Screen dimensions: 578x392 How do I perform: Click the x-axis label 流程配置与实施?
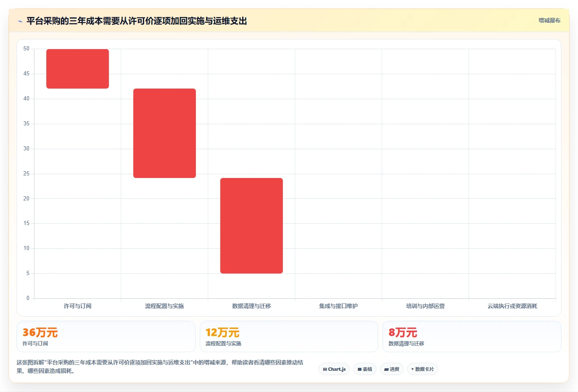(165, 306)
